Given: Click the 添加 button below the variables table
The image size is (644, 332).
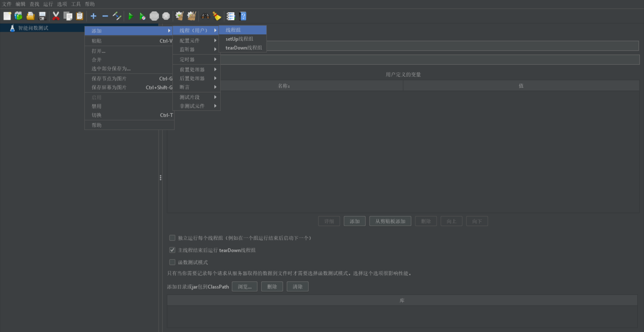Looking at the screenshot, I should 355,221.
